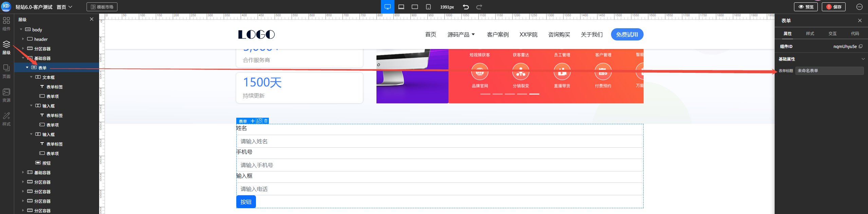Click the blue 按钮 button in form
Viewport: 868px width, 214px height.
pyautogui.click(x=246, y=202)
